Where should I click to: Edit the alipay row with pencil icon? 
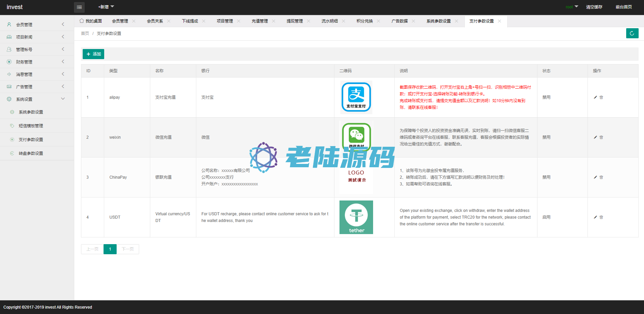point(595,97)
